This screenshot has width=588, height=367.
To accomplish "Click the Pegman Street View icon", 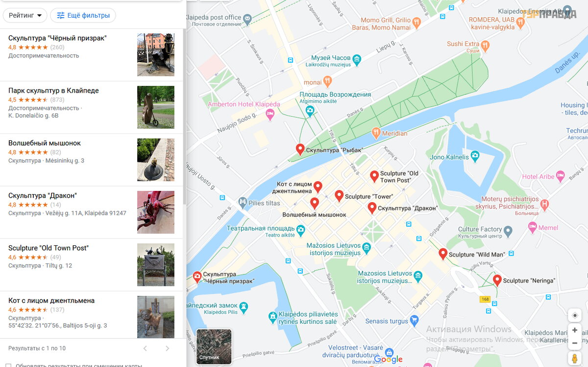I will coord(575,358).
